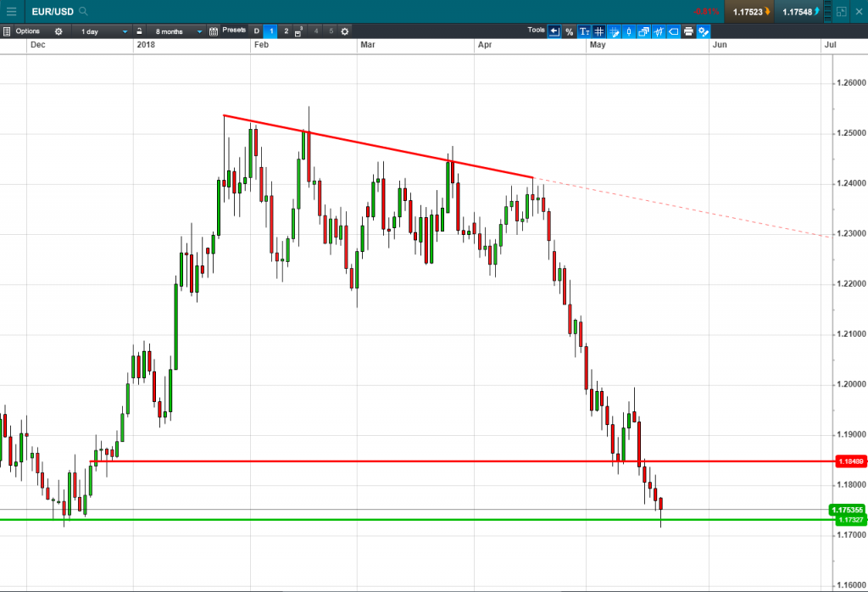Toggle the price label tag tool
Viewport: 868px width, 592px height.
[x=674, y=31]
